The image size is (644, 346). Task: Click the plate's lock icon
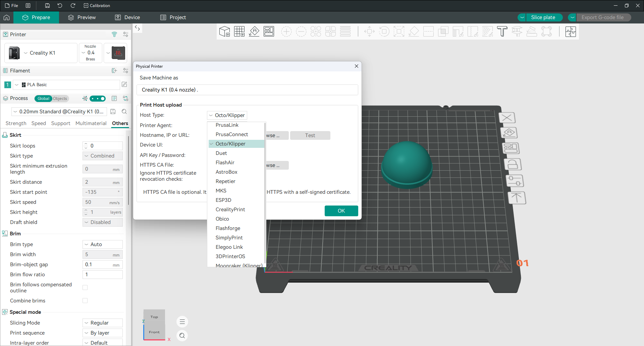coord(513,164)
